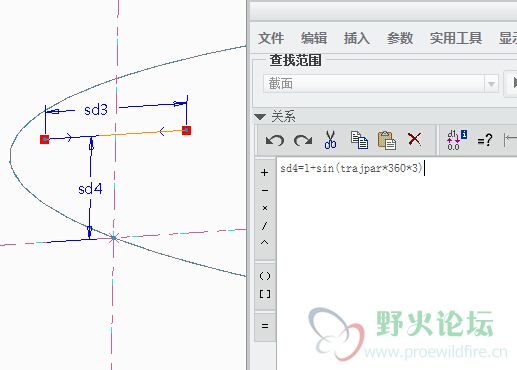Viewport: 517px width, 370px height.
Task: Cut selection with the scissors icon
Action: 330,139
